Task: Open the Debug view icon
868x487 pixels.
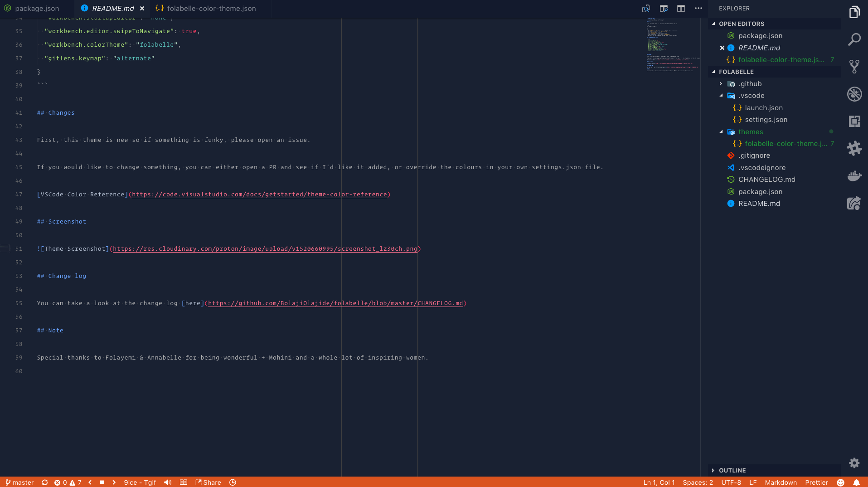Action: pyautogui.click(x=854, y=94)
